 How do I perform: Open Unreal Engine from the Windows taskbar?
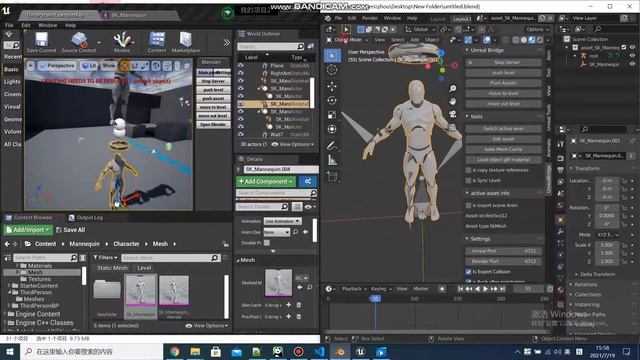click(x=360, y=351)
